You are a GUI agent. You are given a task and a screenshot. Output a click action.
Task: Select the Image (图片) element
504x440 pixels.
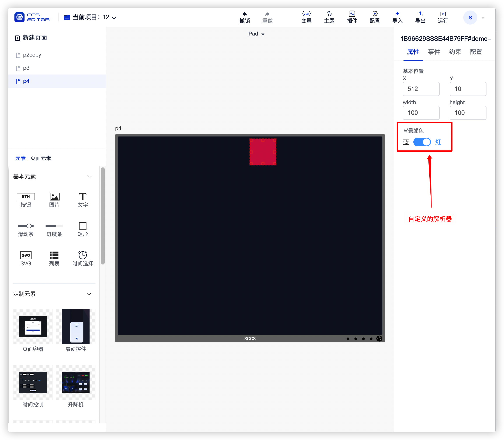pyautogui.click(x=54, y=200)
